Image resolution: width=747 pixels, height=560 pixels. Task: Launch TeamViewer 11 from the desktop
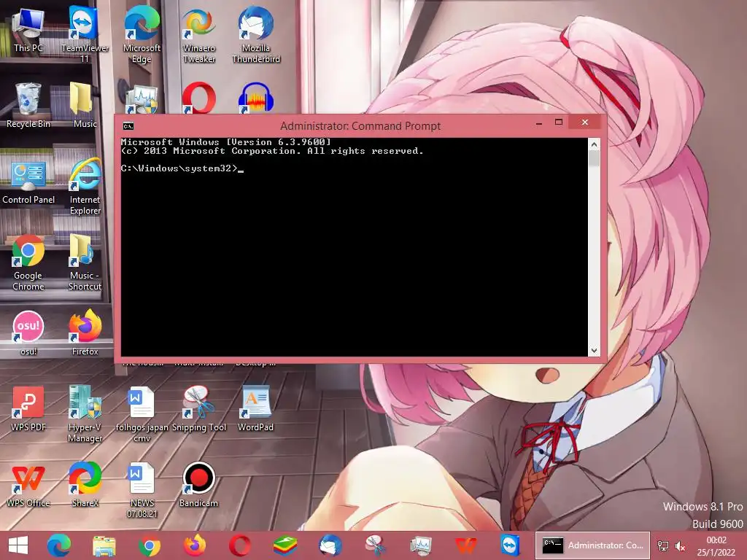85,34
